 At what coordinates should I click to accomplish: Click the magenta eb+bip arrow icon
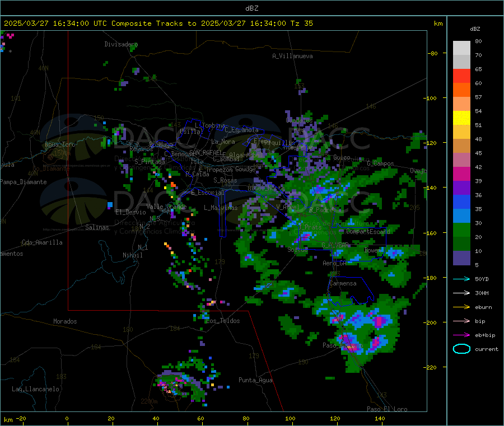click(461, 335)
